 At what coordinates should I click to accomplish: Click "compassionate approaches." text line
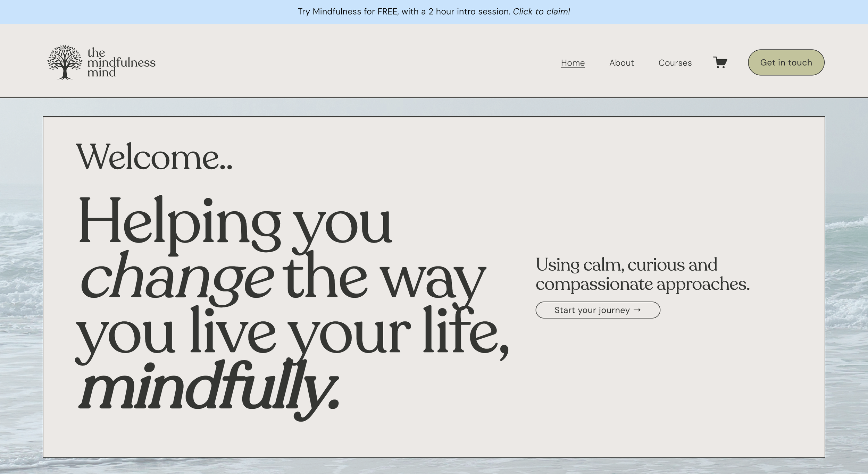click(642, 284)
